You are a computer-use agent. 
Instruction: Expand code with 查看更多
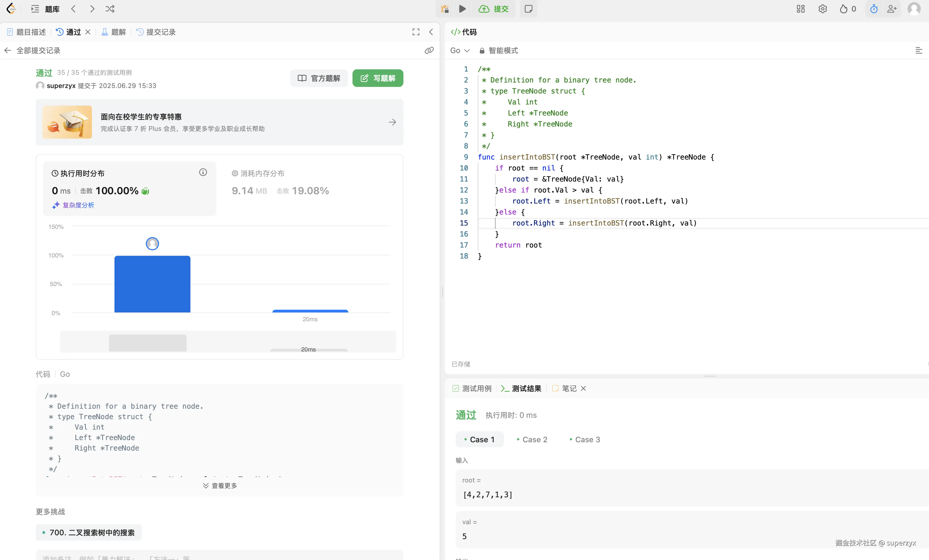tap(220, 485)
